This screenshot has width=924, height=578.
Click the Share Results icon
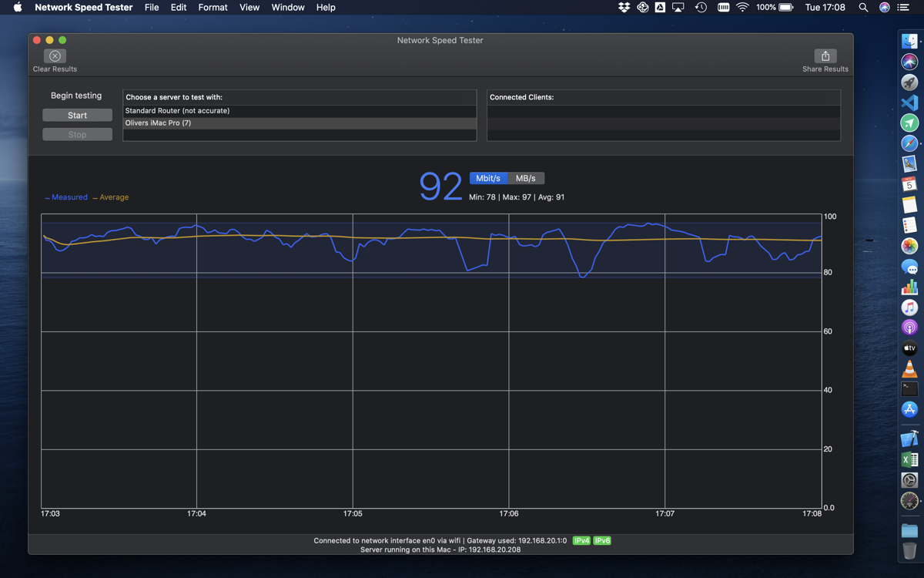coord(825,56)
